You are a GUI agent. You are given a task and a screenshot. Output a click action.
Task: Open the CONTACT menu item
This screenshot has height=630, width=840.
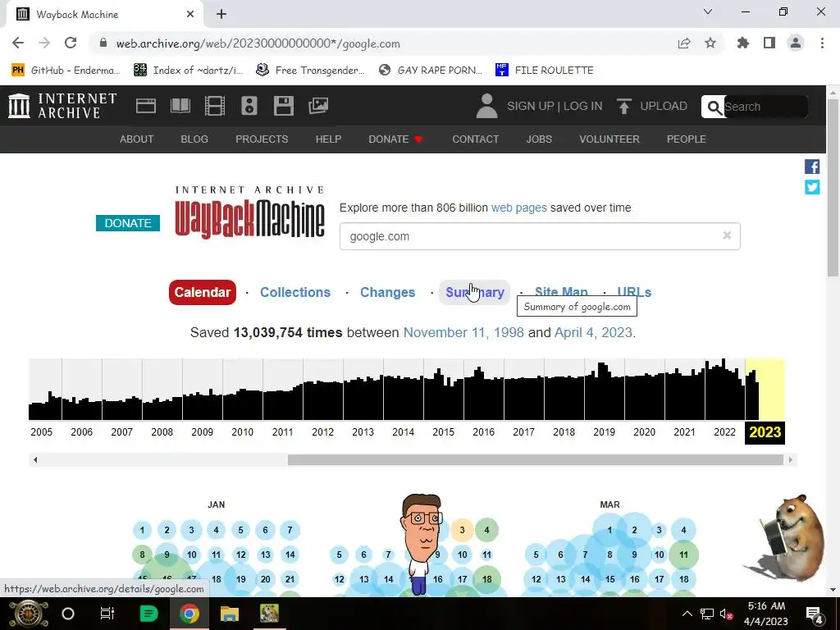click(476, 139)
